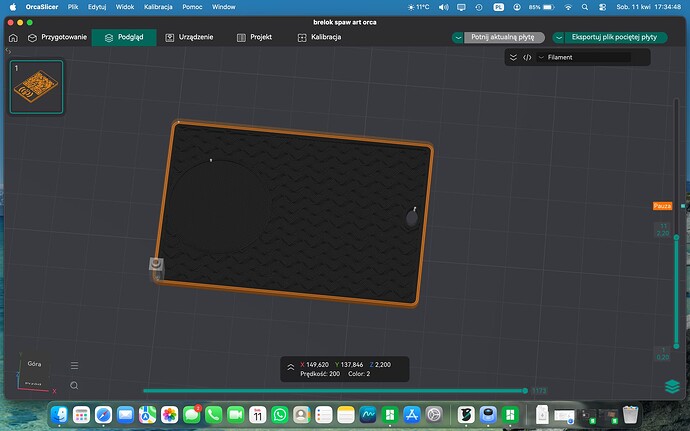
Task: Open the Apple menu
Action: click(x=13, y=7)
